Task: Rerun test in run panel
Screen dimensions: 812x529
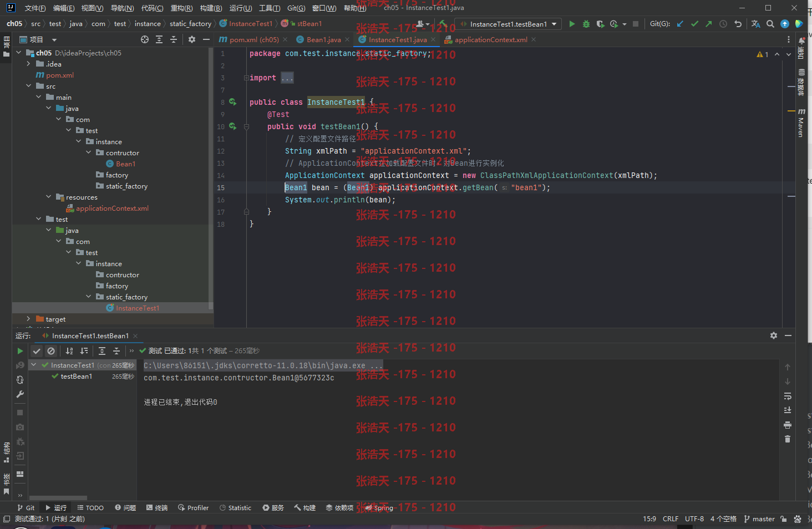Action: pos(20,351)
